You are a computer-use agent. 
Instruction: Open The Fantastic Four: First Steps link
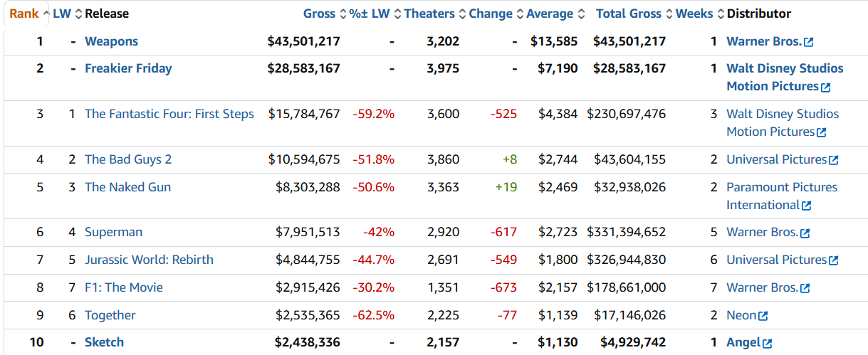tap(169, 114)
